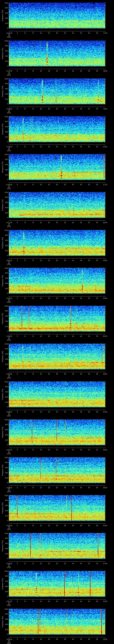Screen dimensions: 114x644
Task: Click the 6:20:00 time label
Action: coord(9,184)
